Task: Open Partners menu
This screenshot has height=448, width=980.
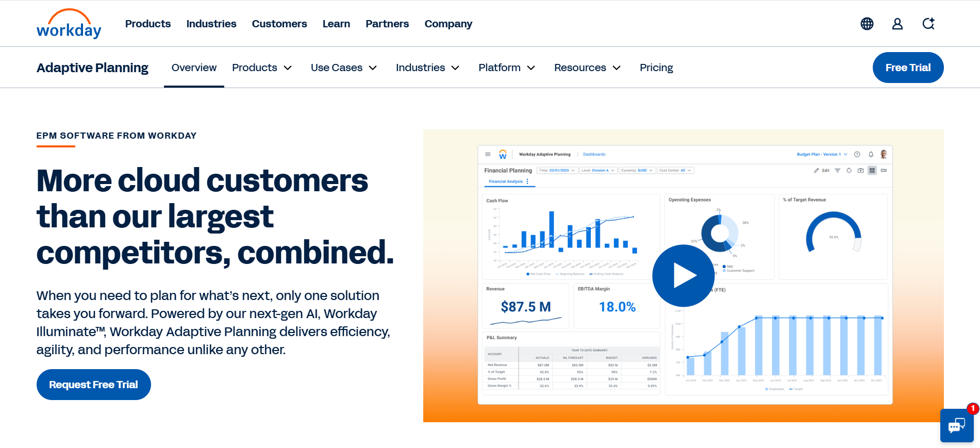Action: point(387,24)
